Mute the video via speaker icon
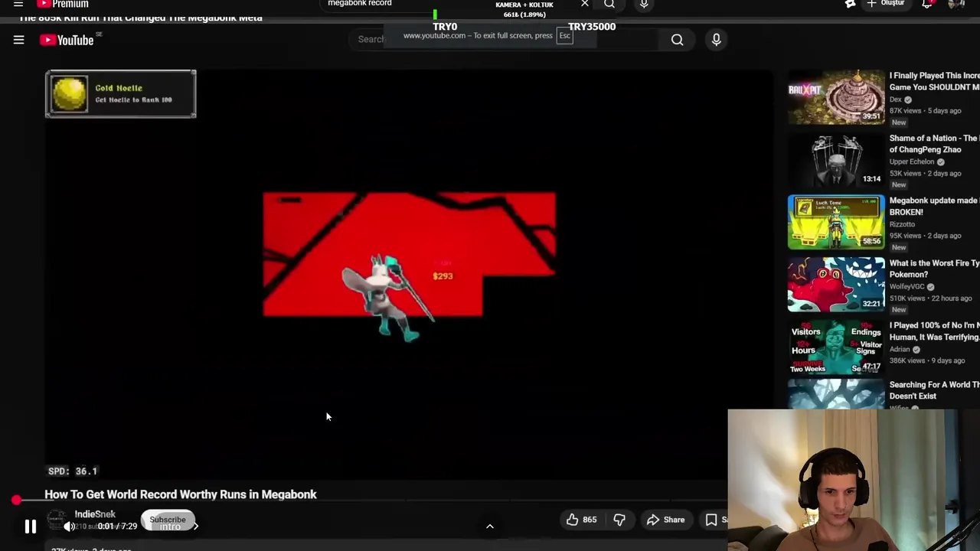The image size is (980, 551). 69,527
